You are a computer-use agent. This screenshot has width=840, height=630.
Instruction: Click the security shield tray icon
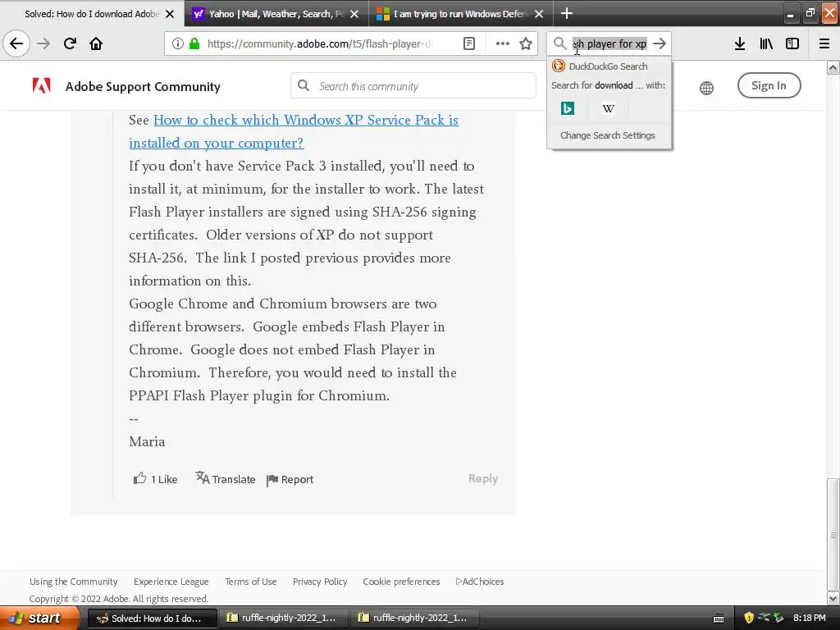(x=748, y=618)
